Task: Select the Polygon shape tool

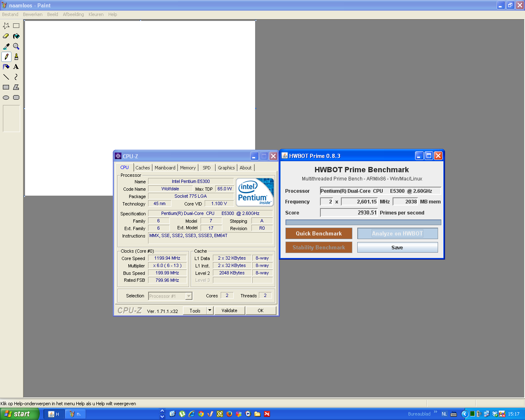Action: point(16,87)
